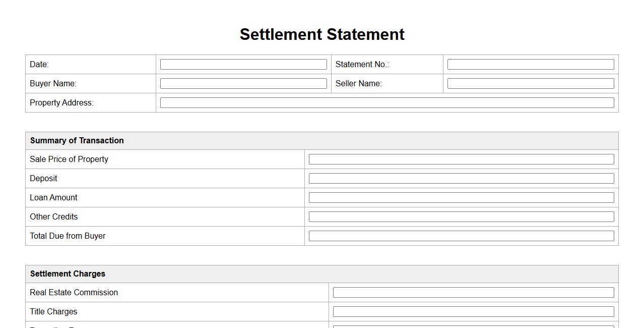Screen dimensions: 644x328
Task: Click the Seller Name label text
Action: [x=358, y=84]
